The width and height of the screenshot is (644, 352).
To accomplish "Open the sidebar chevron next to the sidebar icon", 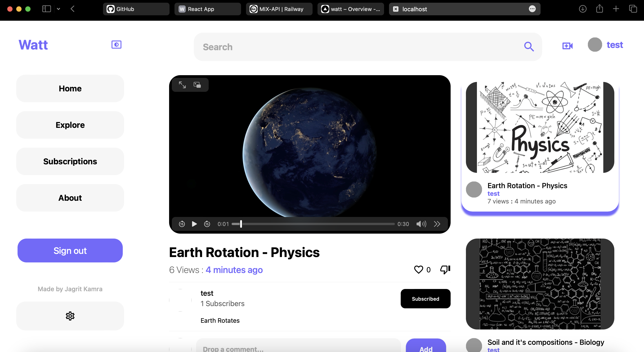I will coord(58,9).
